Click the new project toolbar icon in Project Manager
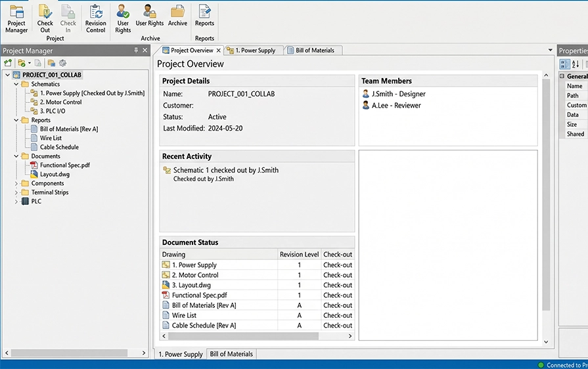 [8, 63]
